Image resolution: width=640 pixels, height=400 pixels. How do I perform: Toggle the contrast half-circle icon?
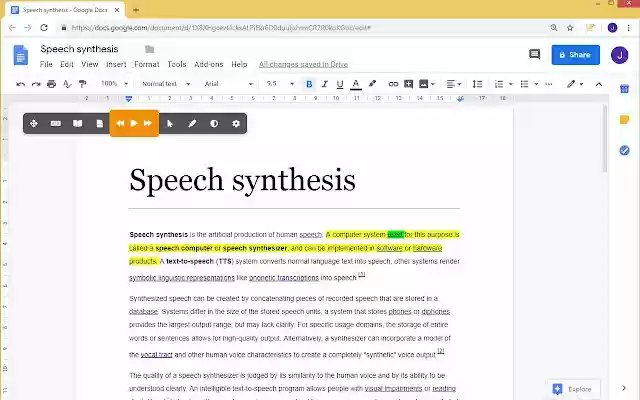(x=214, y=123)
